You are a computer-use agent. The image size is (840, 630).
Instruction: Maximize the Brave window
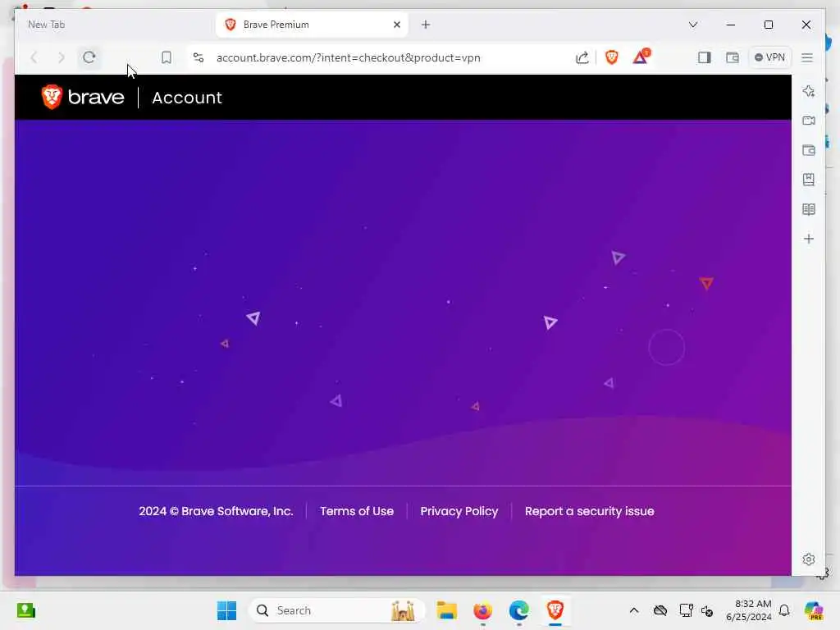pos(768,25)
